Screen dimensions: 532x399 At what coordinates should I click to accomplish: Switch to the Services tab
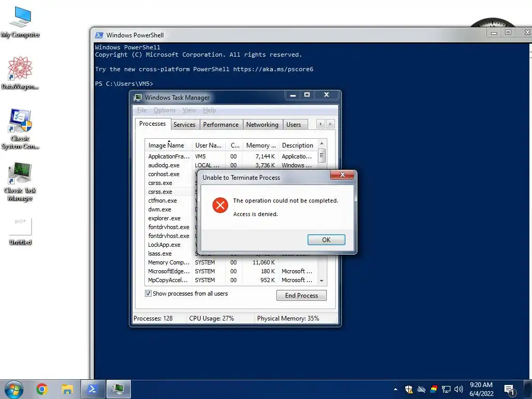pyautogui.click(x=184, y=125)
